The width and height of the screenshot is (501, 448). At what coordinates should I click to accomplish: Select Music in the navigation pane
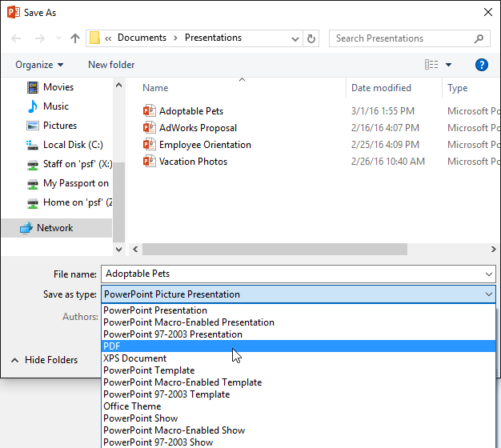[x=55, y=106]
